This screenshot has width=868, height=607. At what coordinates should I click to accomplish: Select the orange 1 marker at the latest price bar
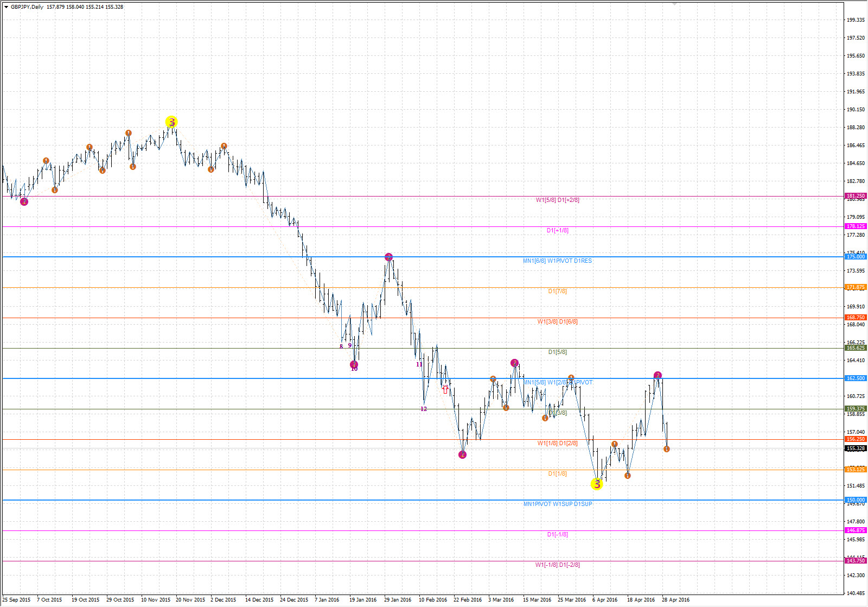667,449
